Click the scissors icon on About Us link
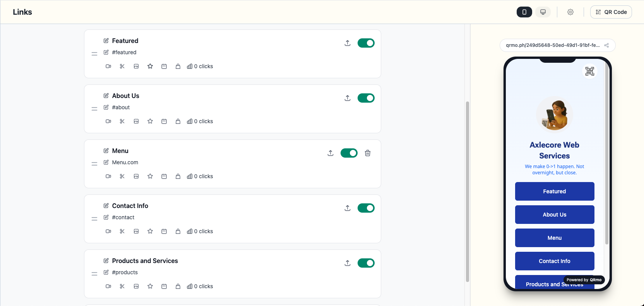The width and height of the screenshot is (644, 306). point(122,121)
